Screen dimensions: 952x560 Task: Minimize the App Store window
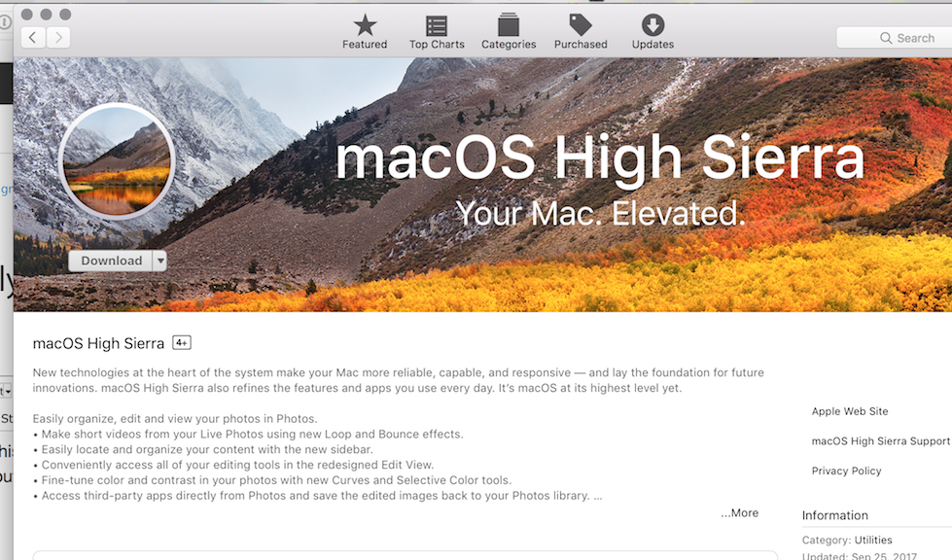[x=46, y=14]
